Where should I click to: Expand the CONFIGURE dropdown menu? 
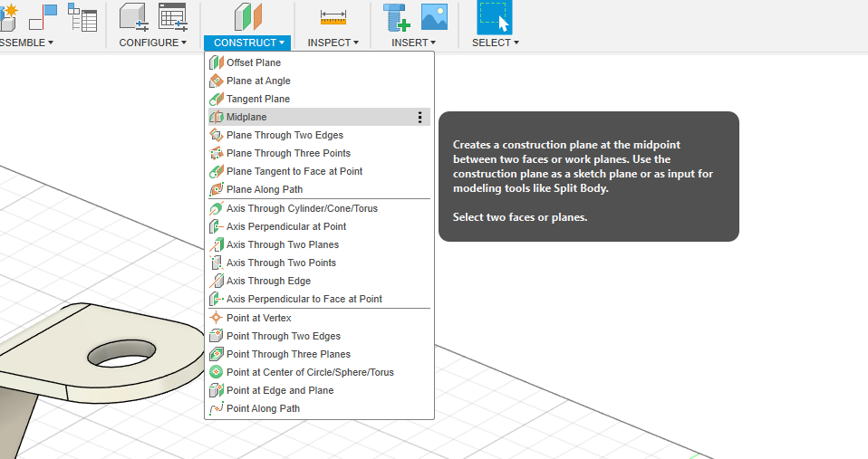[152, 43]
